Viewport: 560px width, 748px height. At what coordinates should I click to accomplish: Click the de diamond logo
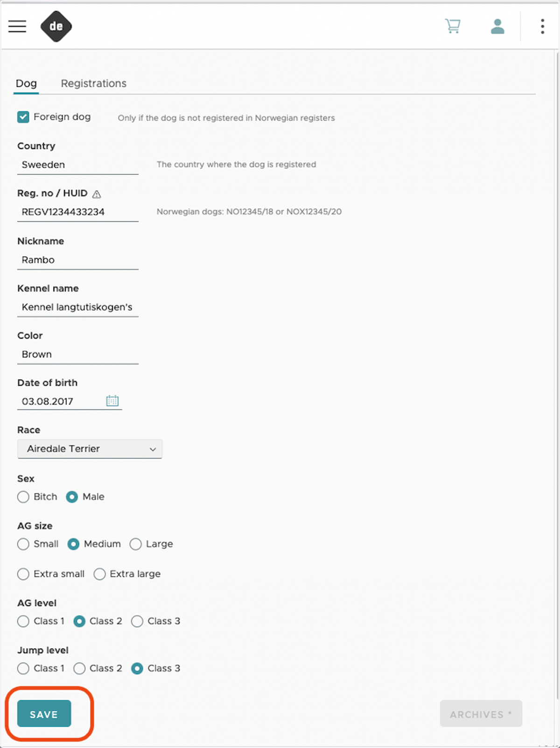[x=56, y=26]
